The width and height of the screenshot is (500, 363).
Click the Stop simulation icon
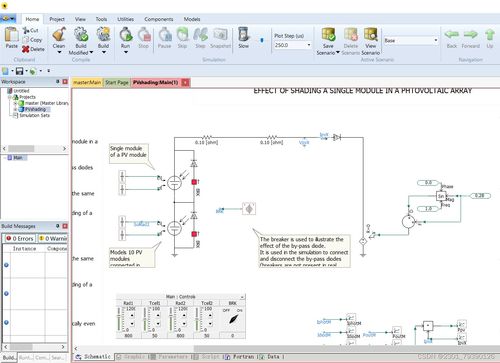(x=144, y=34)
